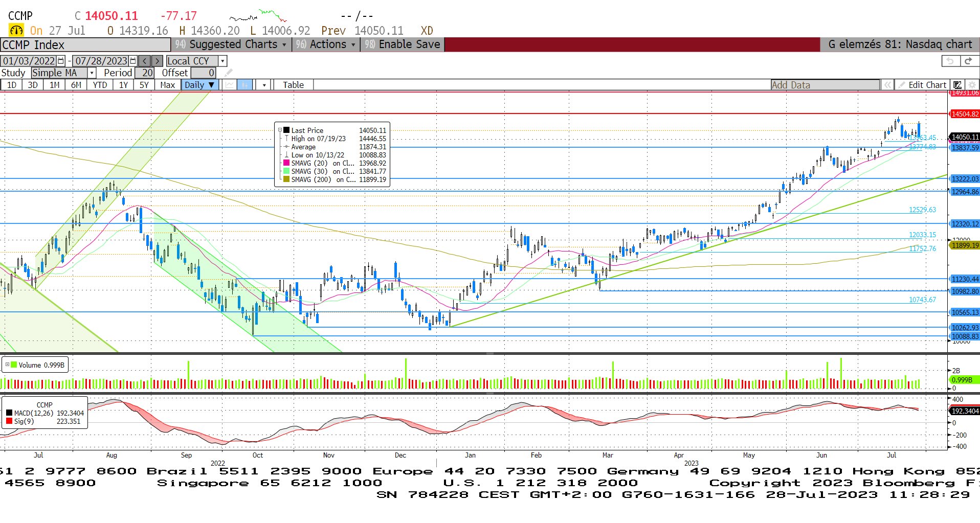Select the 1M range tab

54,85
